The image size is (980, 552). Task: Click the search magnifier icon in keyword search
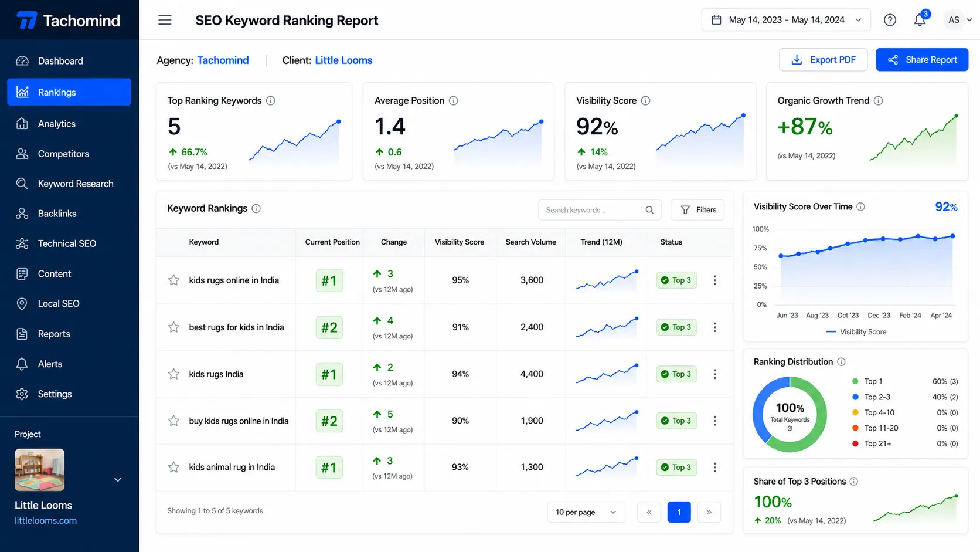click(649, 210)
